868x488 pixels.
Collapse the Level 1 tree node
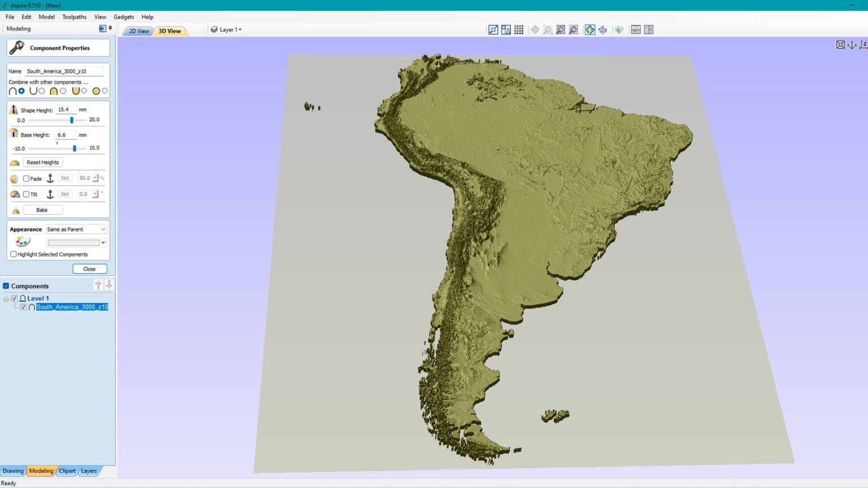coord(6,298)
